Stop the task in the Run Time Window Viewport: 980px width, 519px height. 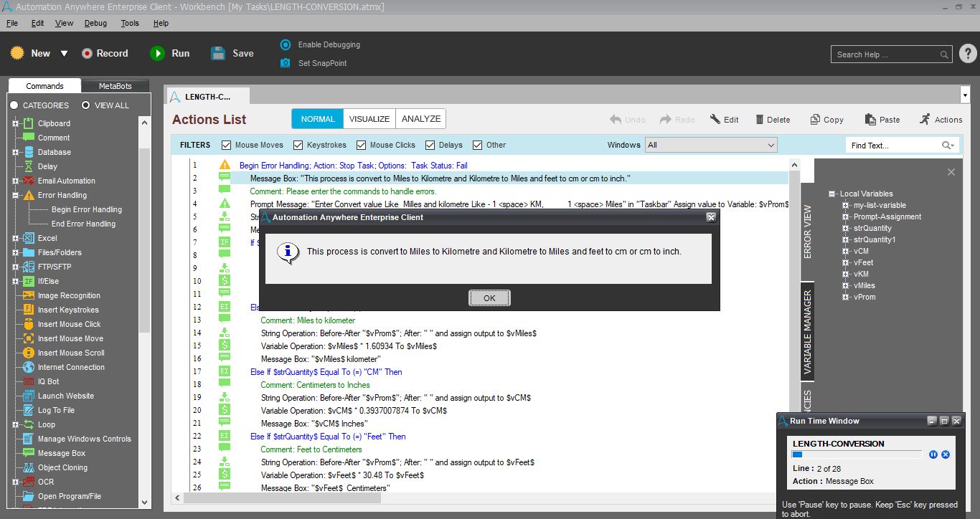point(946,454)
